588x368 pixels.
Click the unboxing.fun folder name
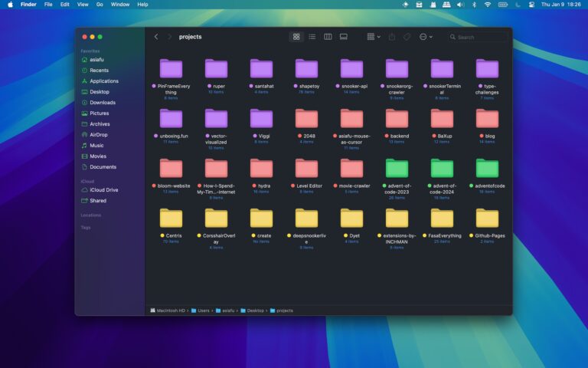pyautogui.click(x=174, y=136)
